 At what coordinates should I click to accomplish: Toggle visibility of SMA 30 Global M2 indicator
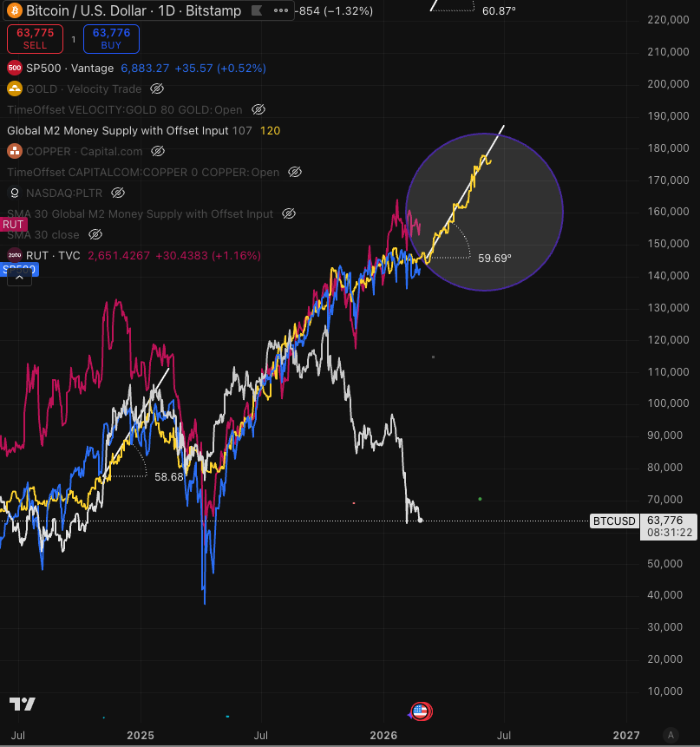[x=289, y=214]
